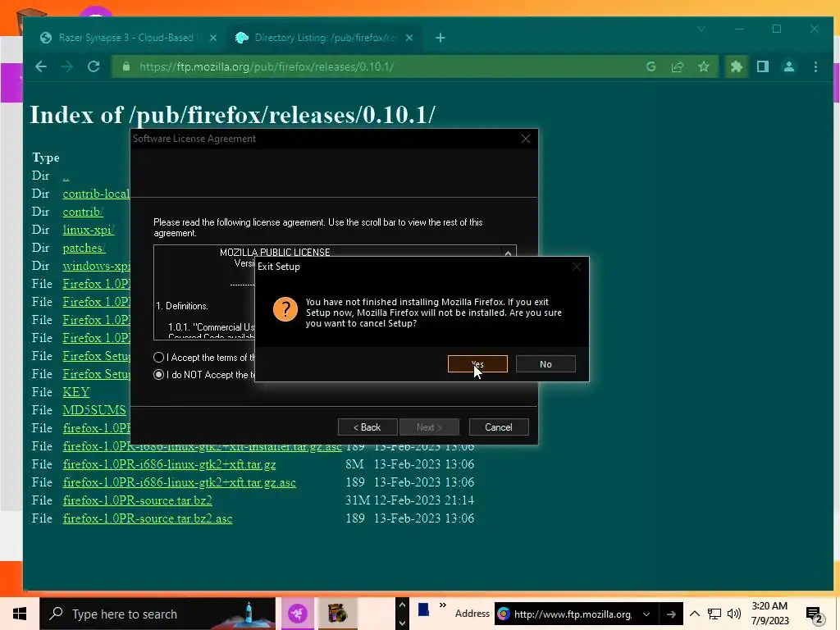The width and height of the screenshot is (840, 630).
Task: Open the clock showing 3:20 AM
Action: [769, 614]
